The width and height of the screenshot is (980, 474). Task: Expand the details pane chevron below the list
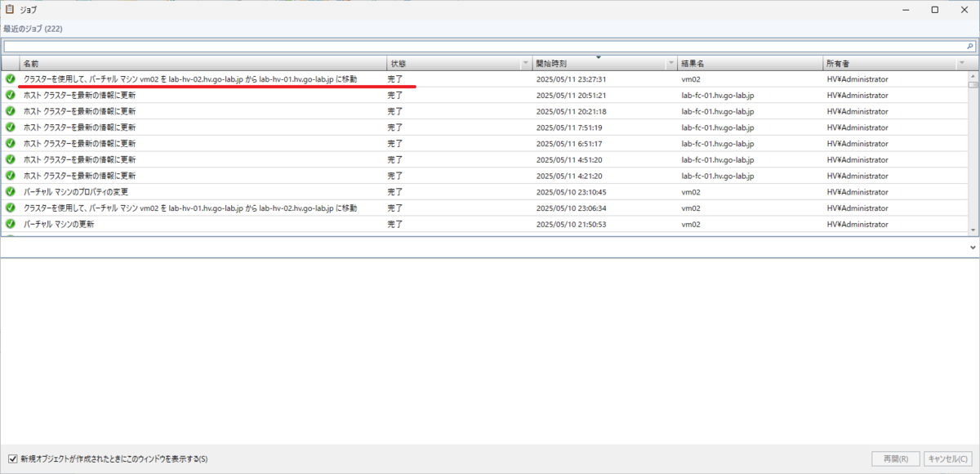pyautogui.click(x=973, y=247)
